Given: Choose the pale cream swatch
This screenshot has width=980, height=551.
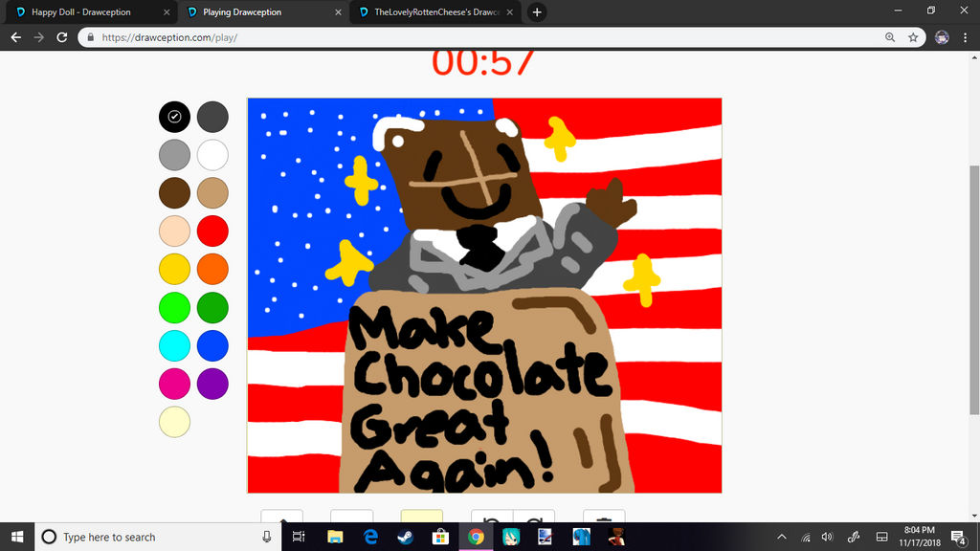Looking at the screenshot, I should (174, 422).
